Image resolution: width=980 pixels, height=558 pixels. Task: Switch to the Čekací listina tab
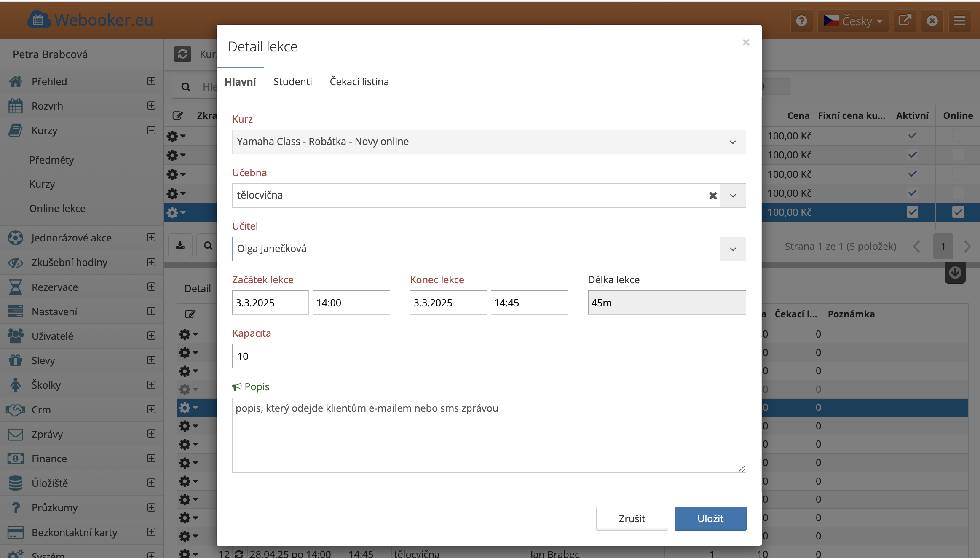click(x=359, y=82)
